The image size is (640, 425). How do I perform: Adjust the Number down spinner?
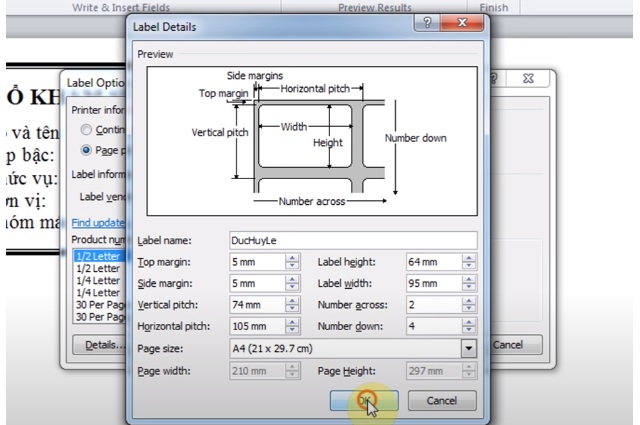(x=468, y=326)
